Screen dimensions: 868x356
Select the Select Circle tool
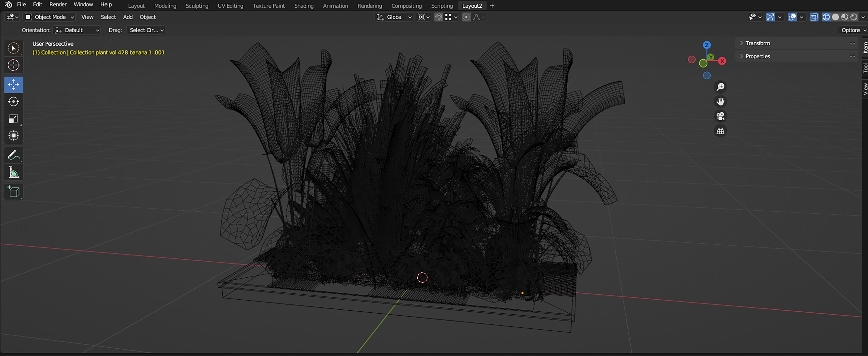click(x=14, y=48)
